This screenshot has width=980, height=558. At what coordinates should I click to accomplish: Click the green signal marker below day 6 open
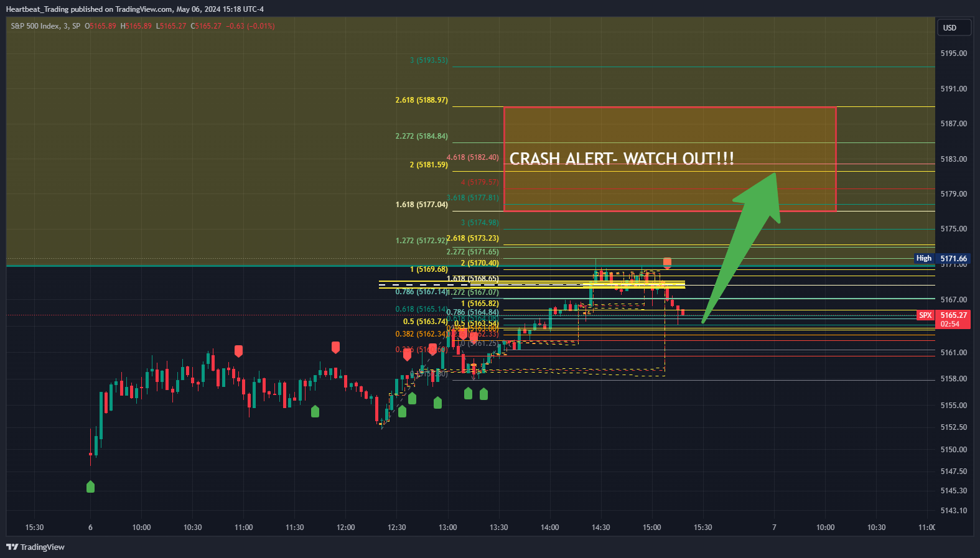(x=90, y=486)
